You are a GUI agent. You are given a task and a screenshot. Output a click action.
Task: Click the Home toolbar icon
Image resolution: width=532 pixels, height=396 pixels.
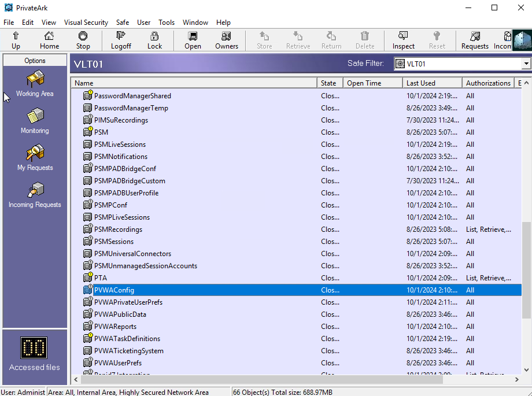[49, 40]
